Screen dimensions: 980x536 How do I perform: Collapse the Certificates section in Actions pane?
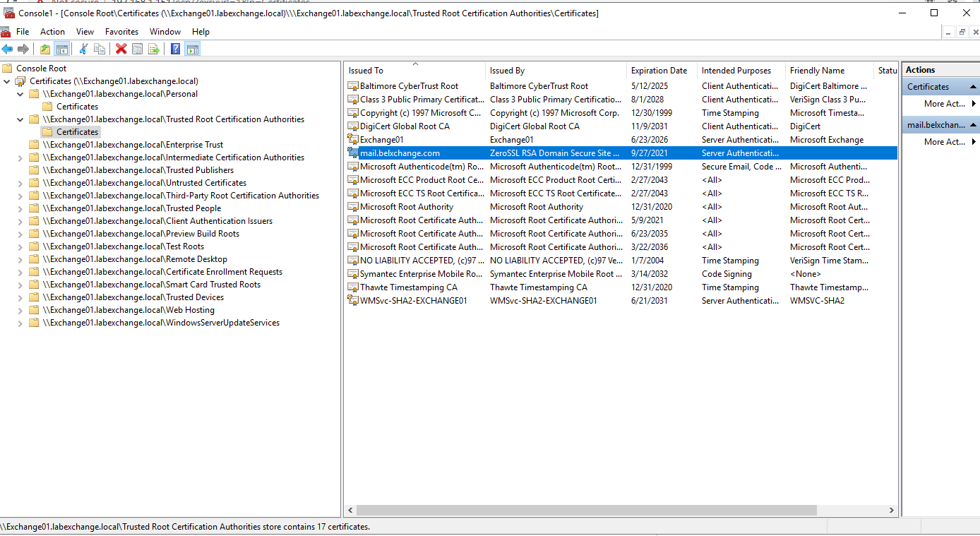974,87
